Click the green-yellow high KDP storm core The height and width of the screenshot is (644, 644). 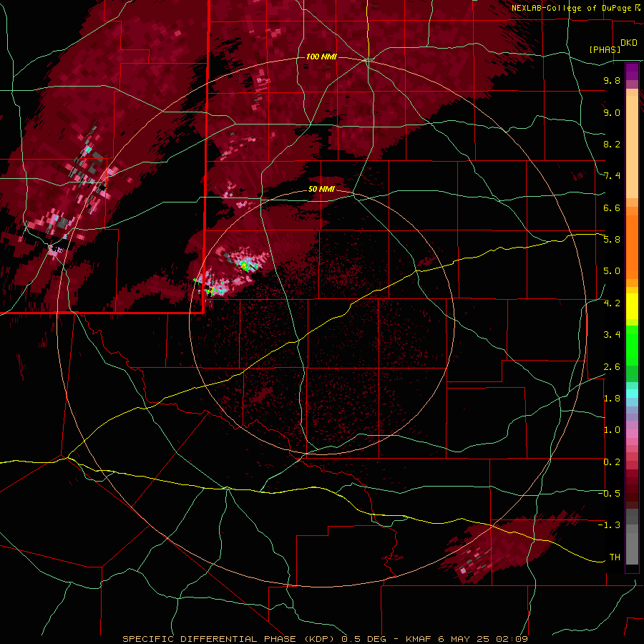point(246,266)
